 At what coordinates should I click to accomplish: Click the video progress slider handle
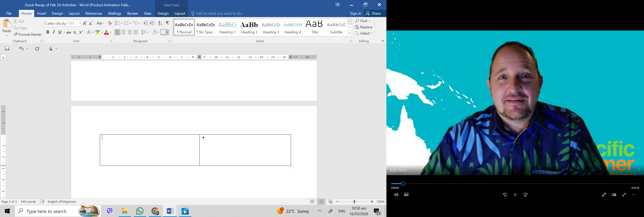(403, 184)
